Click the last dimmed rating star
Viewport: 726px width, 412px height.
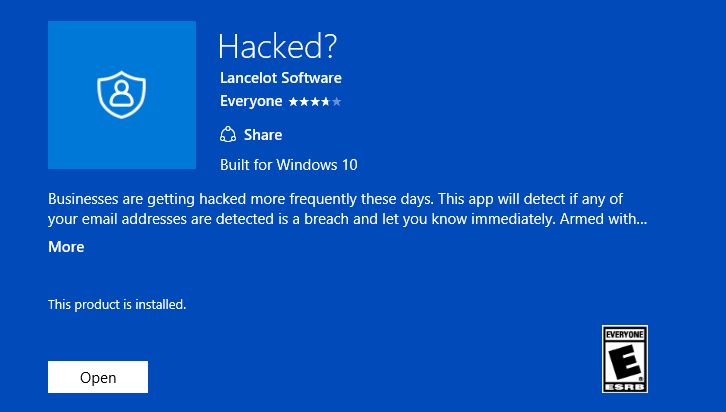[x=337, y=101]
